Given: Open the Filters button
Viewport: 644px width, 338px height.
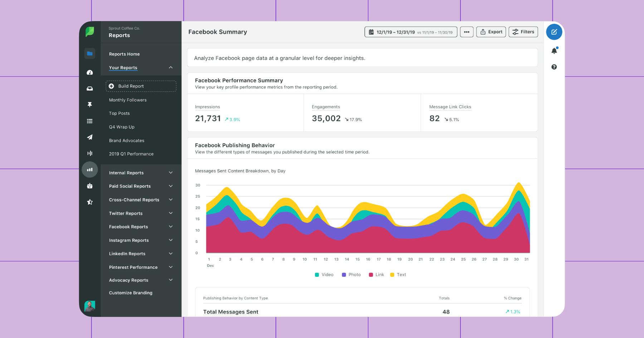Looking at the screenshot, I should click(523, 32).
